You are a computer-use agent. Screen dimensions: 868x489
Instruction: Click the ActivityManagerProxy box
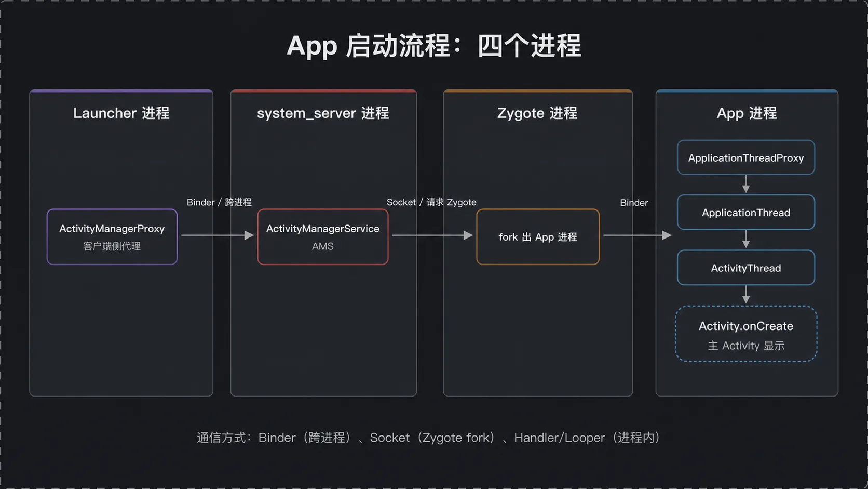[112, 237]
